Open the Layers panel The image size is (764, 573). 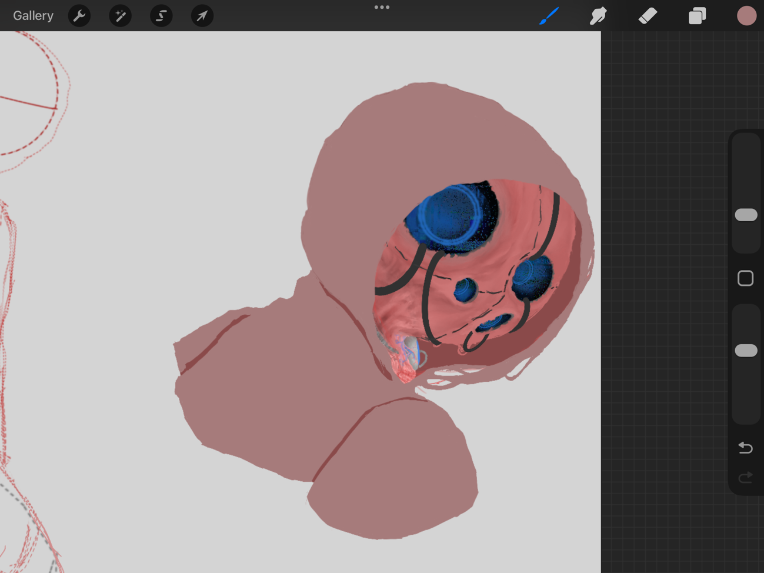pyautogui.click(x=697, y=16)
